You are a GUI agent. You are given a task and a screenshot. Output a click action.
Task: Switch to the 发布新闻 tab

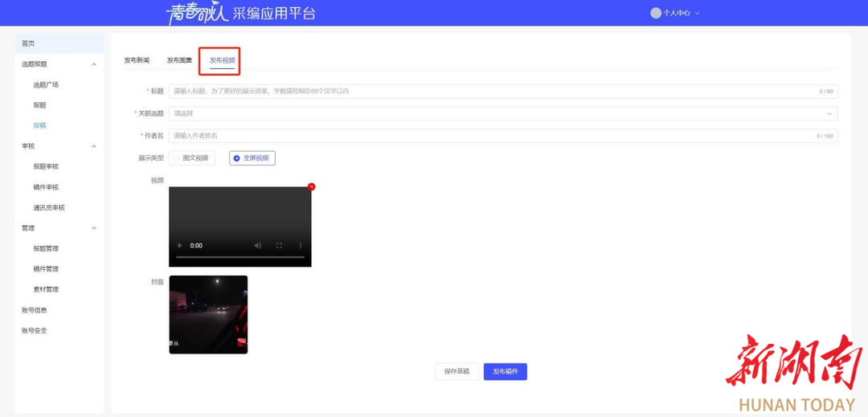coord(137,60)
